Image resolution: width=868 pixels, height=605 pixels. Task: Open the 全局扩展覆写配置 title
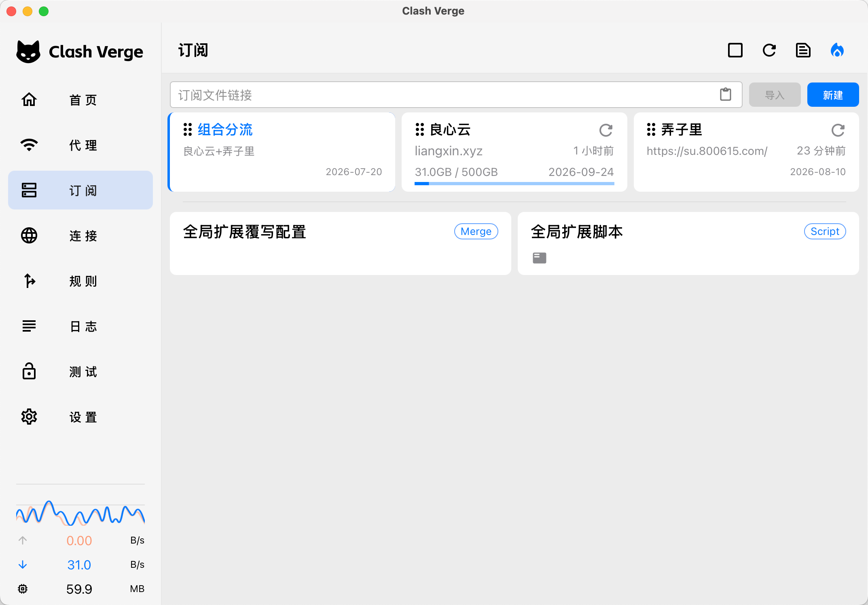pos(245,232)
